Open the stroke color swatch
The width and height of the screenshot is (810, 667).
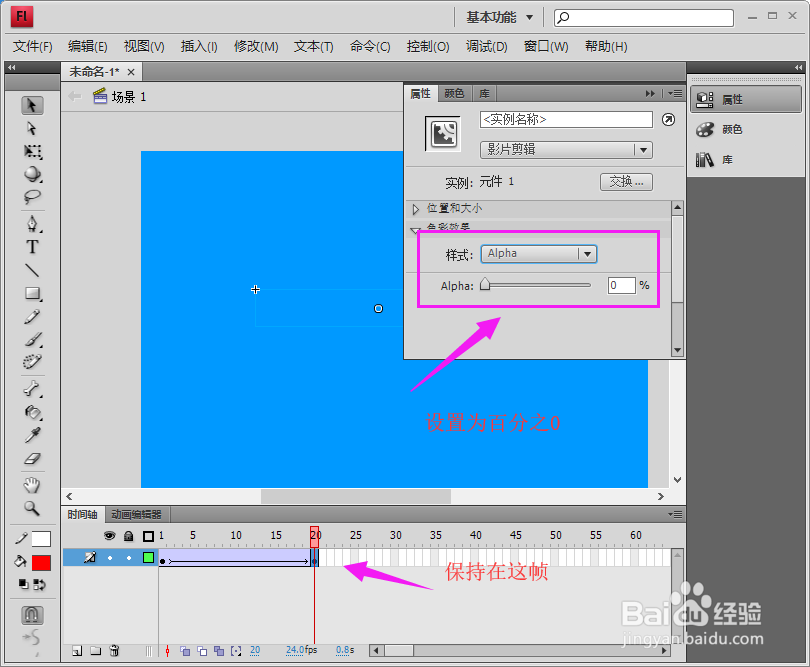tap(41, 539)
